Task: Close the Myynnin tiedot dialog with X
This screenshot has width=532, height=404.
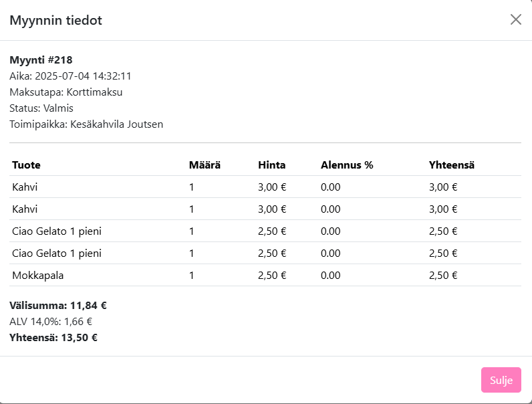Action: (515, 19)
